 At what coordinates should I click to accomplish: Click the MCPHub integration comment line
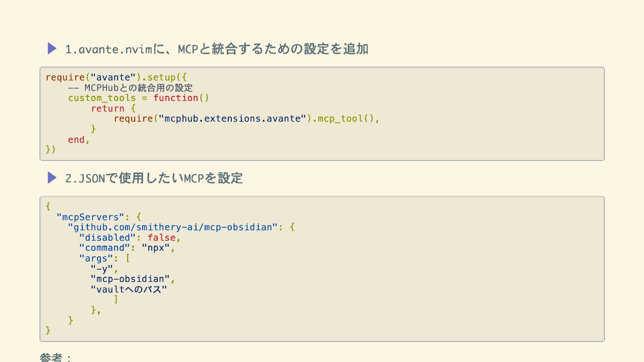point(130,88)
